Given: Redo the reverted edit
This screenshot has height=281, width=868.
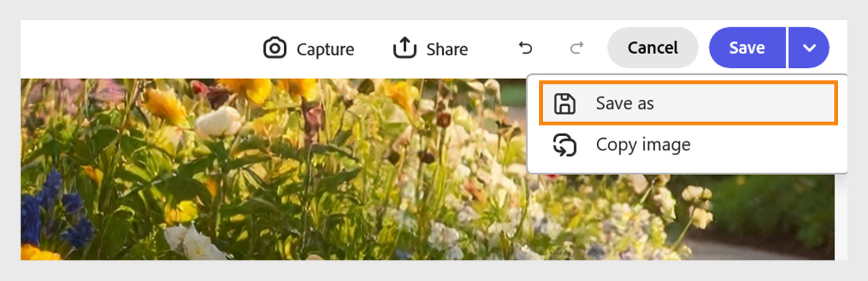Looking at the screenshot, I should 577,48.
